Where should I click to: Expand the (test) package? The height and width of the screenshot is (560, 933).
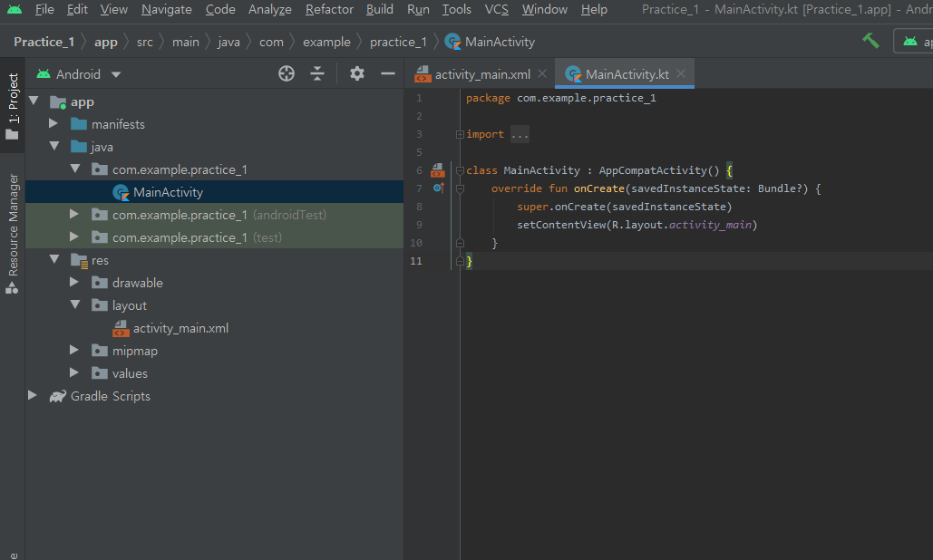tap(73, 237)
